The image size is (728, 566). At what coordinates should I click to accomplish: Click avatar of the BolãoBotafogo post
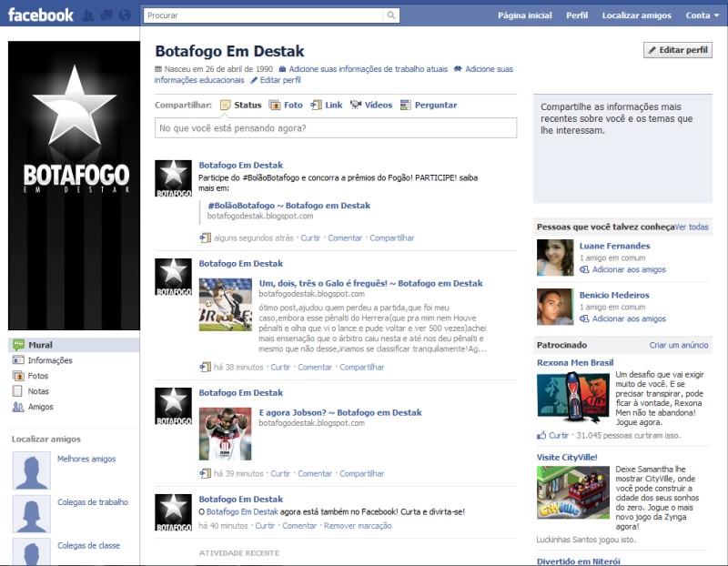coord(173,178)
